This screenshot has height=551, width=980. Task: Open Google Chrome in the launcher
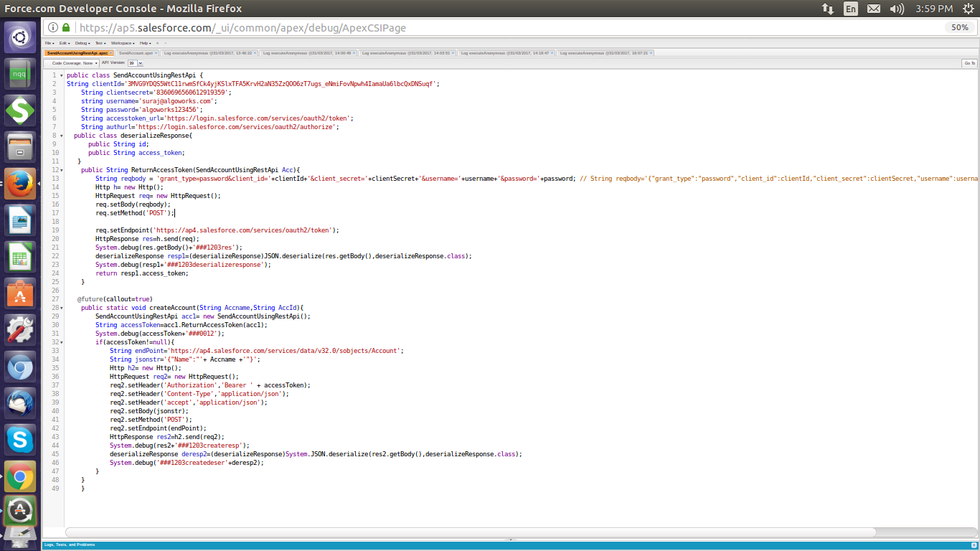click(x=20, y=476)
